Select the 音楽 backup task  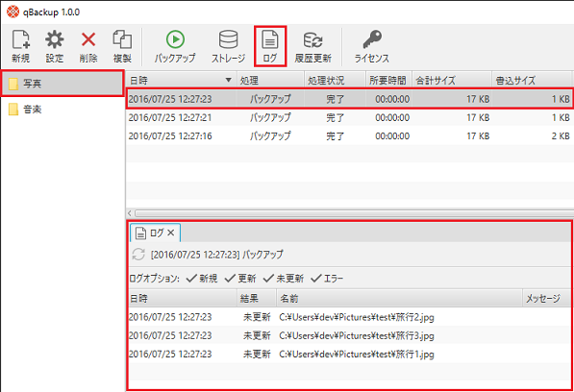point(62,109)
